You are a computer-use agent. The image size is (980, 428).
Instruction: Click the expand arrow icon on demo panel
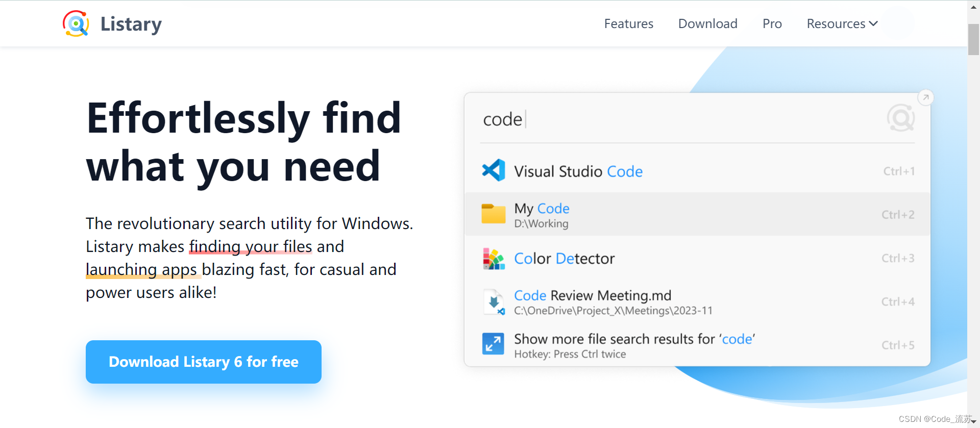[925, 97]
